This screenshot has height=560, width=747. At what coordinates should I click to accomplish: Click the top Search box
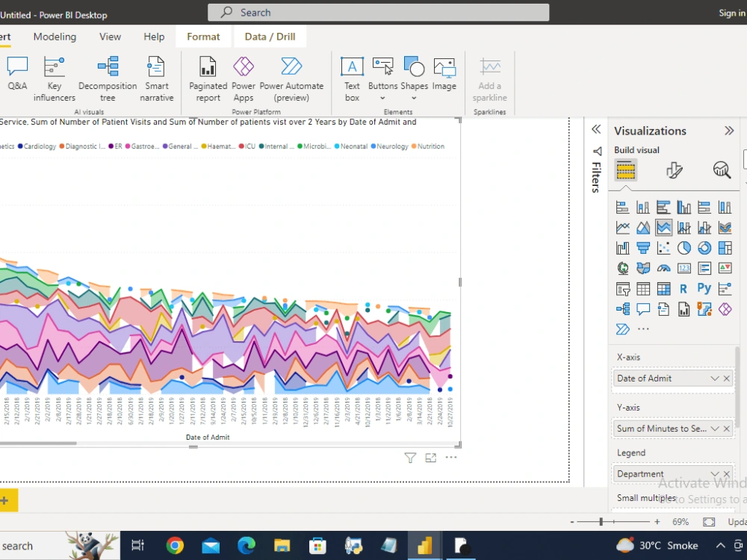[x=378, y=13]
